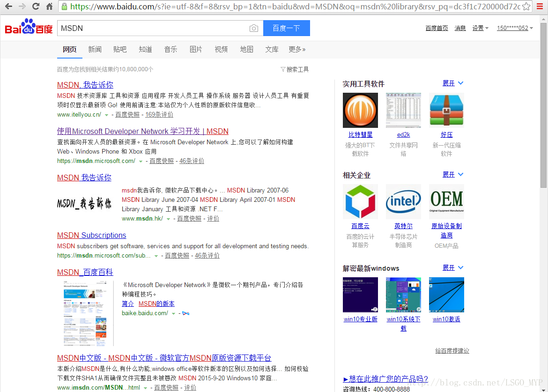548x392 pixels.
Task: Switch to the 知道 tab
Action: pos(145,49)
